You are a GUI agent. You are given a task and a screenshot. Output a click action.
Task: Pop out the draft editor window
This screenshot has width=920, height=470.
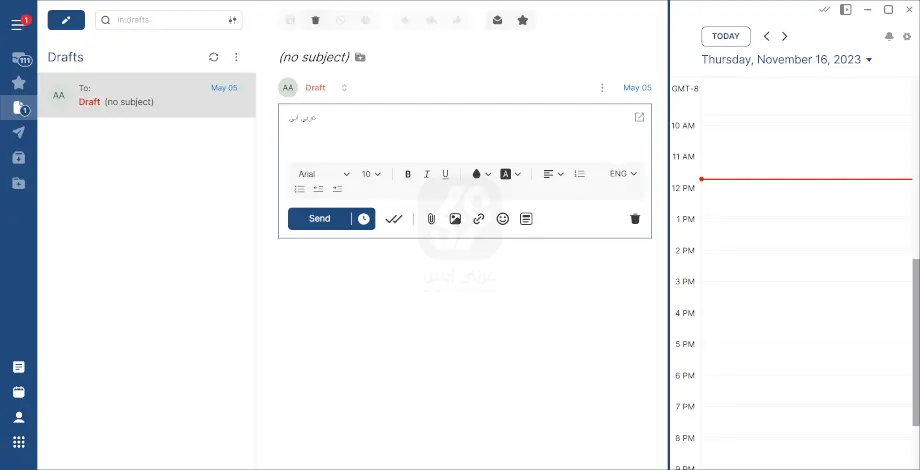640,117
